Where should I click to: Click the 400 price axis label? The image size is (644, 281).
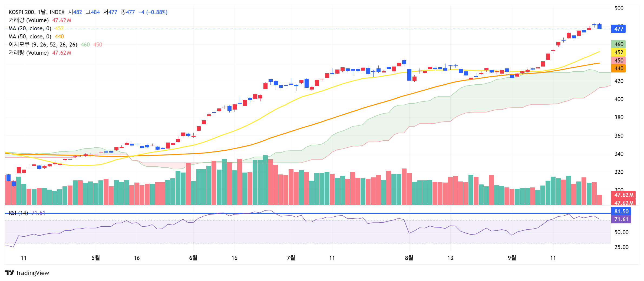pyautogui.click(x=619, y=99)
